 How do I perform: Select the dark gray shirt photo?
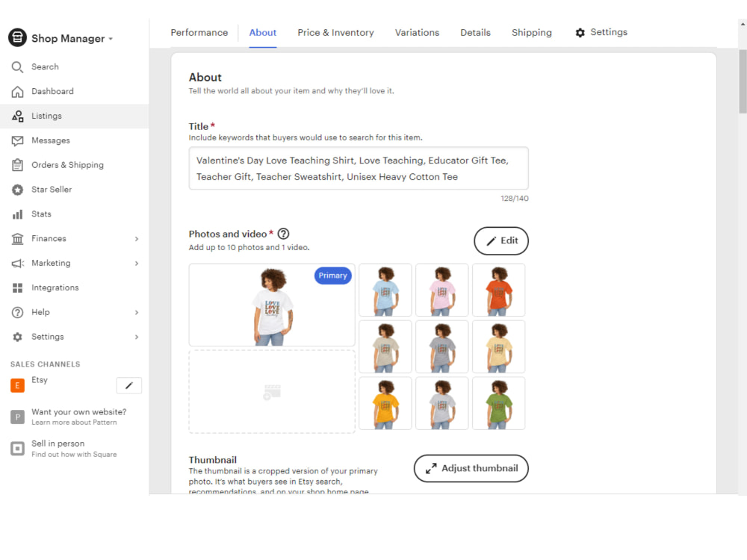[442, 347]
